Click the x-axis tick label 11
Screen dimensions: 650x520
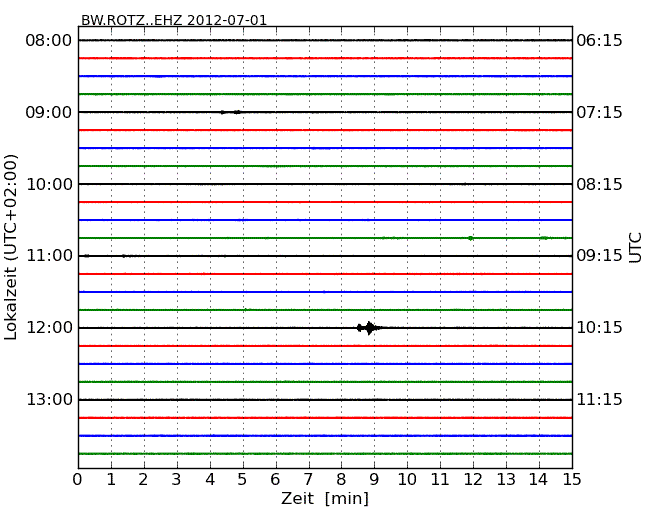[x=440, y=479]
